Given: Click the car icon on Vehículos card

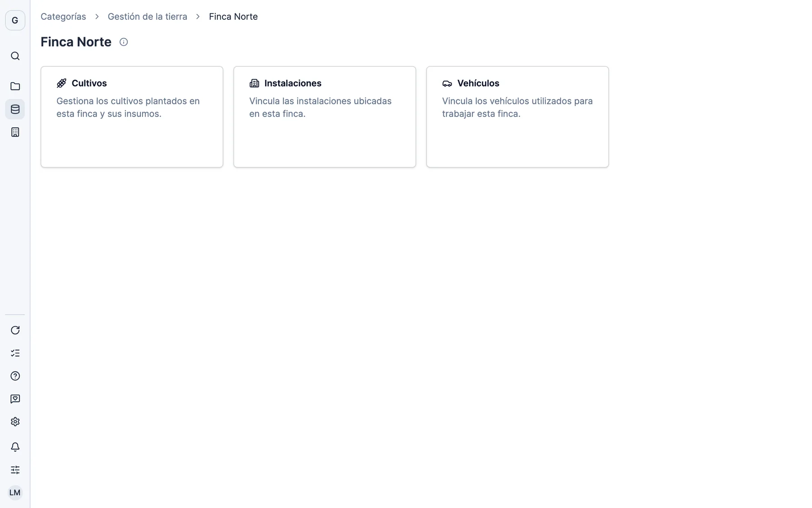Looking at the screenshot, I should click(x=447, y=83).
